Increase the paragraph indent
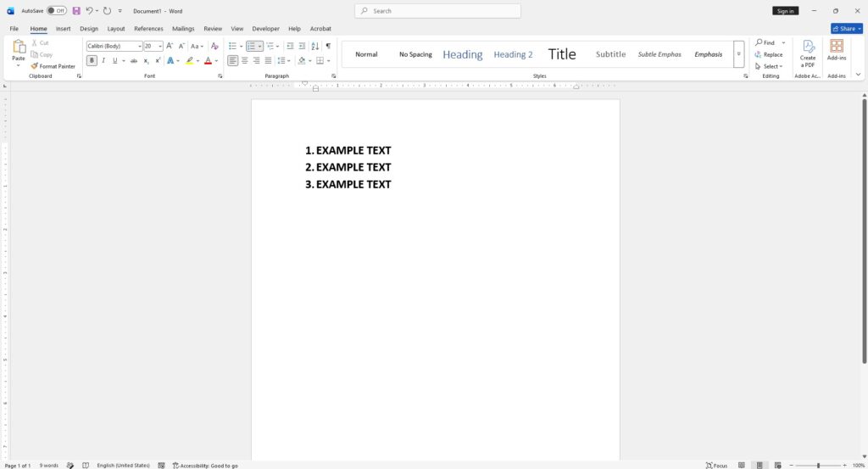This screenshot has height=469, width=868. pos(302,46)
